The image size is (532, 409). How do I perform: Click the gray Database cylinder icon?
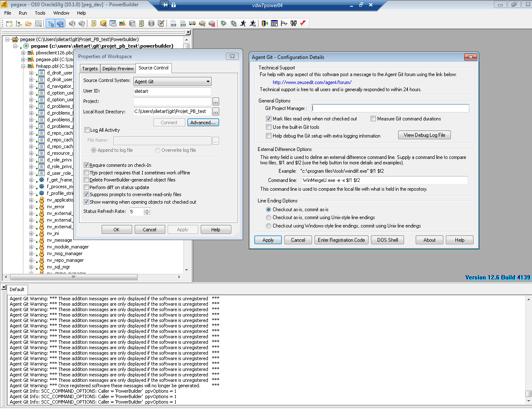click(151, 23)
